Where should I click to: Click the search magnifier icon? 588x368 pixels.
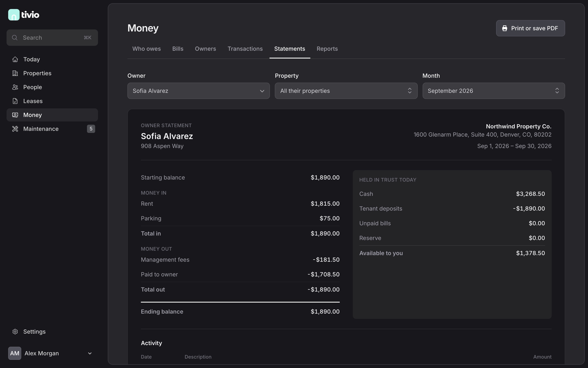[15, 38]
